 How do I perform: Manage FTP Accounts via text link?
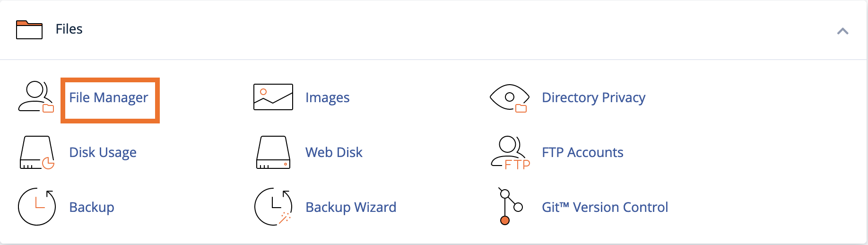pos(582,152)
